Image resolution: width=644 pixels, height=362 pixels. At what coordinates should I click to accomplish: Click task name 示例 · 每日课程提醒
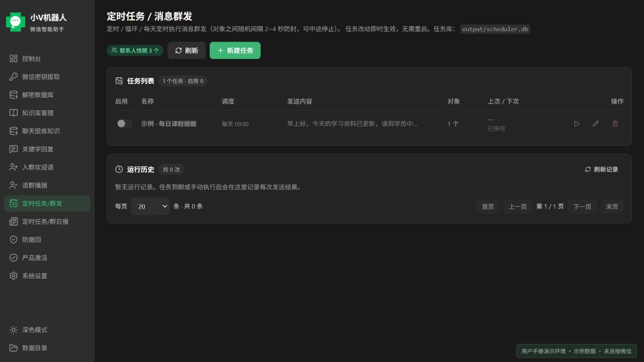pos(169,124)
